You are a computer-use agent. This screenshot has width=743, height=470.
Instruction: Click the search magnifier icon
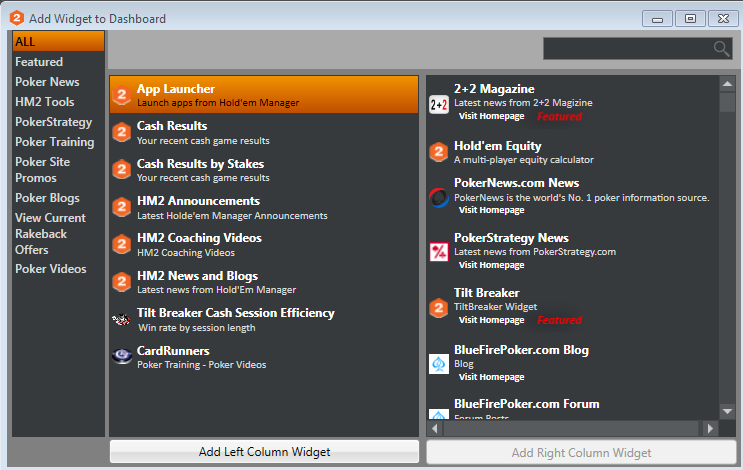coord(722,48)
